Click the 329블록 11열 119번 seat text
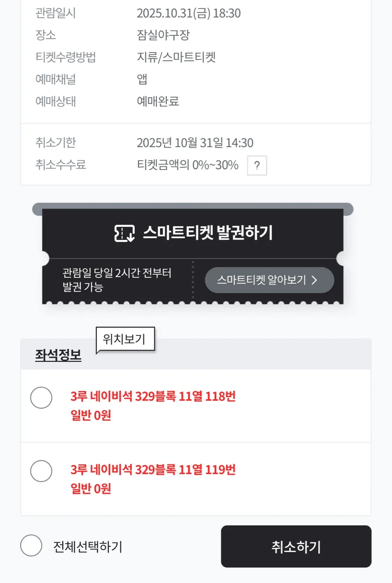 pos(153,470)
